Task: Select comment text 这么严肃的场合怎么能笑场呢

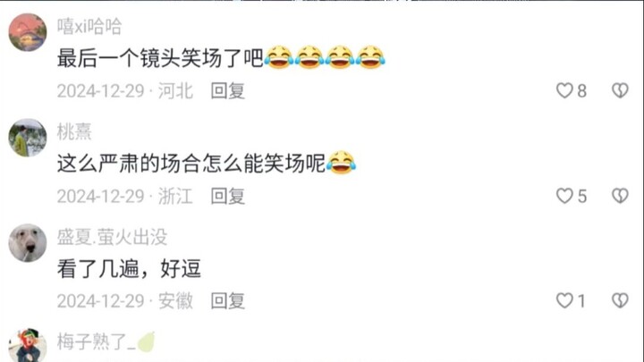Action: tap(191, 164)
